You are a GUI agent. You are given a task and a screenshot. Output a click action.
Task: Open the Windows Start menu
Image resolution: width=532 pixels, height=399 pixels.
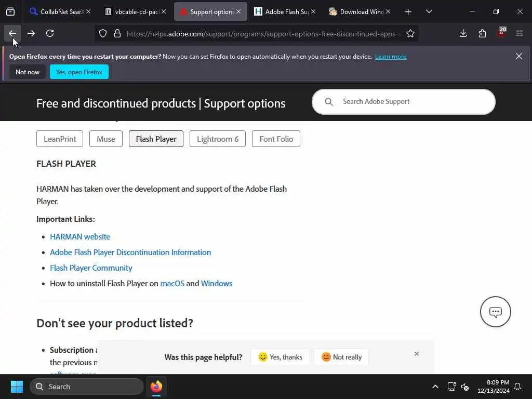pyautogui.click(x=17, y=387)
